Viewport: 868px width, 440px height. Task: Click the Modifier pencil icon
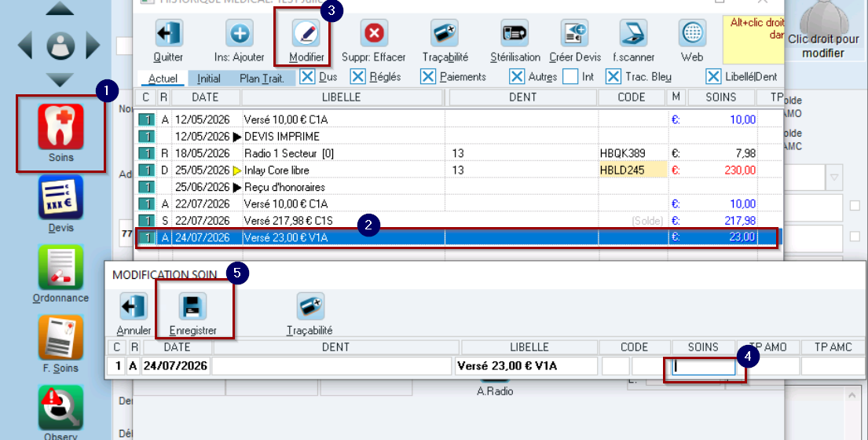[306, 33]
